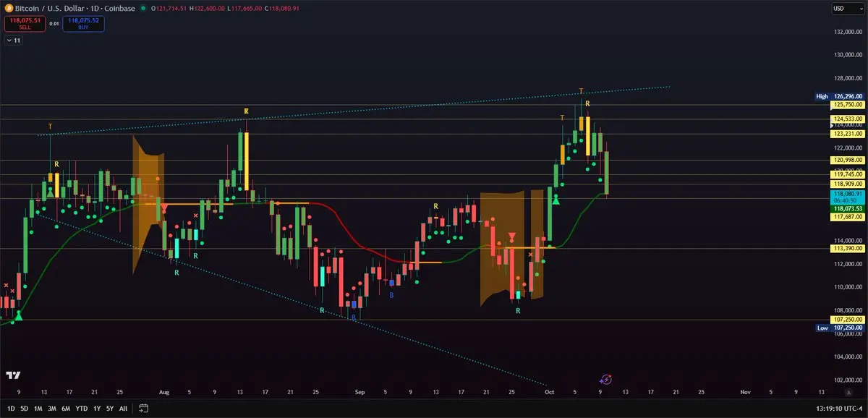Select the 1M date range
The width and height of the screenshot is (868, 418).
pos(38,409)
